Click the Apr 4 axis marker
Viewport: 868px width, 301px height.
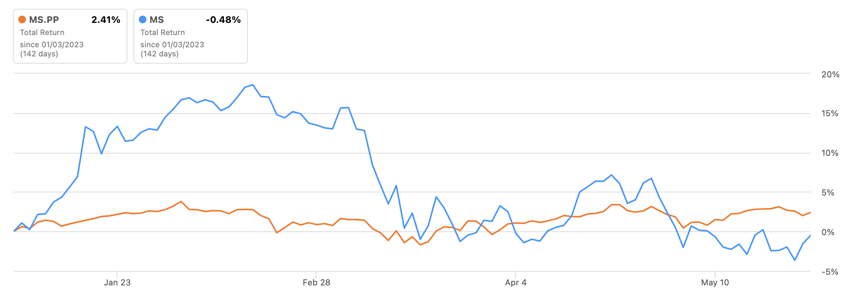tap(516, 282)
